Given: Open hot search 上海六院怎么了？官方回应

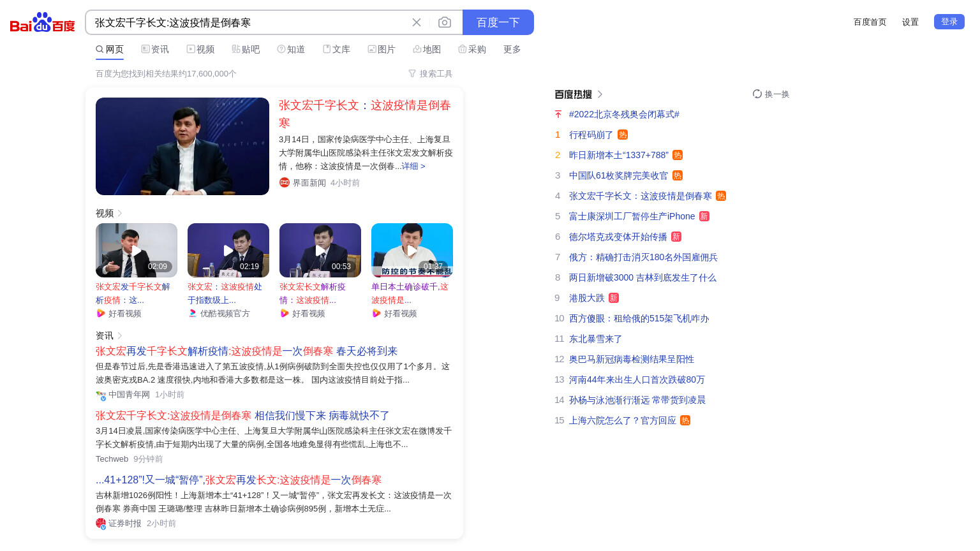Looking at the screenshot, I should coord(622,420).
